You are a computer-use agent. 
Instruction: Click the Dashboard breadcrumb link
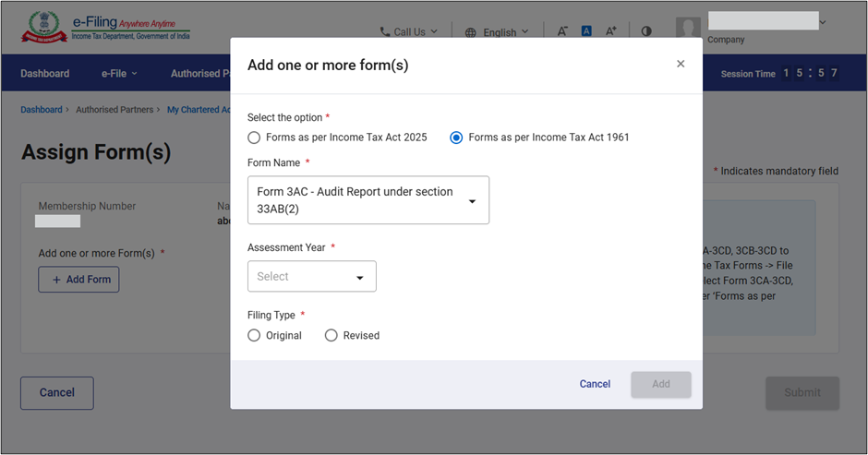[x=42, y=110]
